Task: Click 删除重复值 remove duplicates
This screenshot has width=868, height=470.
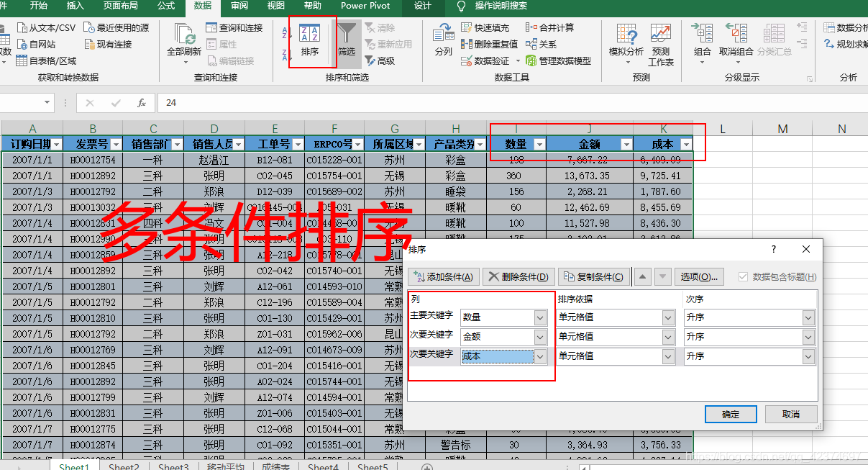Action: point(490,44)
